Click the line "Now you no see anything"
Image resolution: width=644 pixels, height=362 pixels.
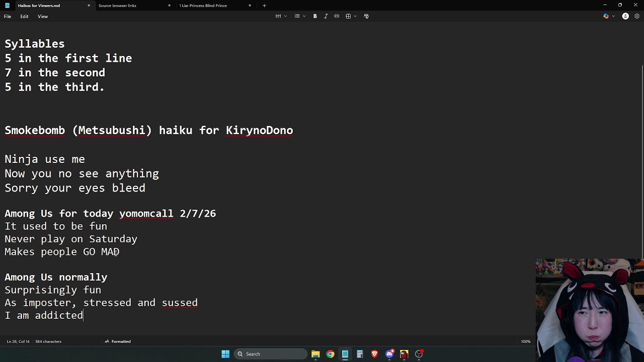82,174
